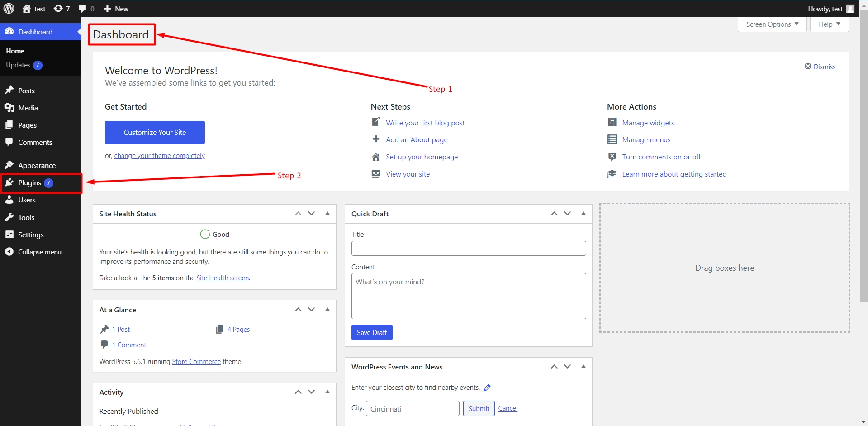The height and width of the screenshot is (426, 868).
Task: Open the Screen Options dropdown
Action: [x=772, y=24]
